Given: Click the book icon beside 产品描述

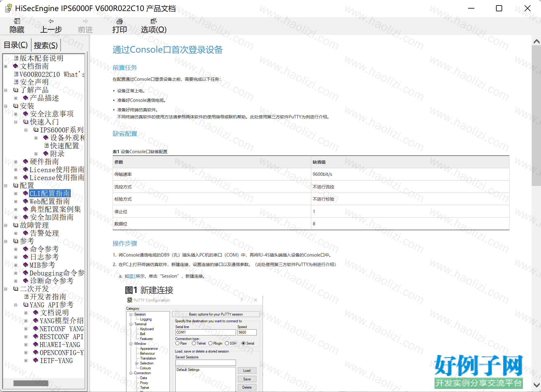Looking at the screenshot, I should pos(26,98).
